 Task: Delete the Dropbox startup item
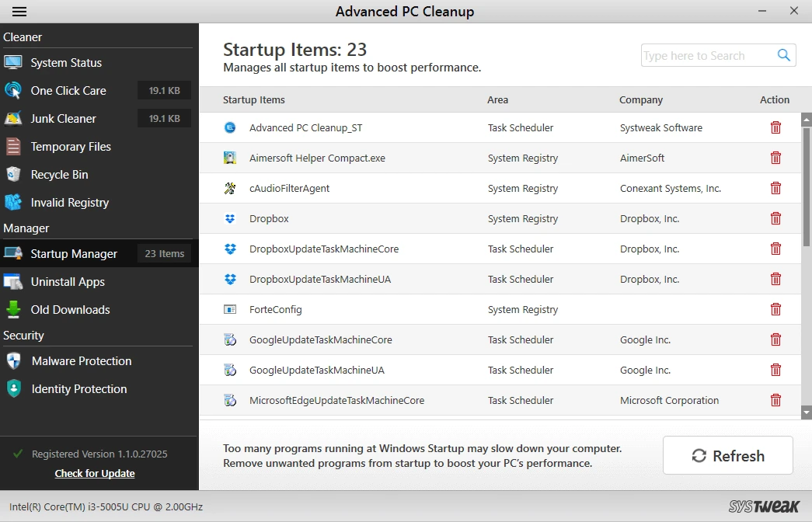click(x=775, y=218)
